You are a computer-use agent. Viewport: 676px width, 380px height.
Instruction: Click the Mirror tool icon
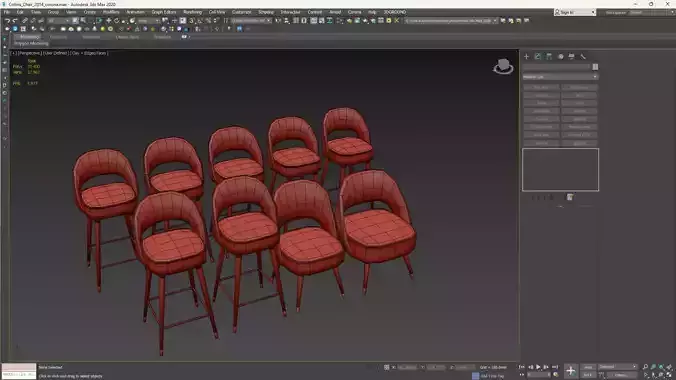click(278, 20)
